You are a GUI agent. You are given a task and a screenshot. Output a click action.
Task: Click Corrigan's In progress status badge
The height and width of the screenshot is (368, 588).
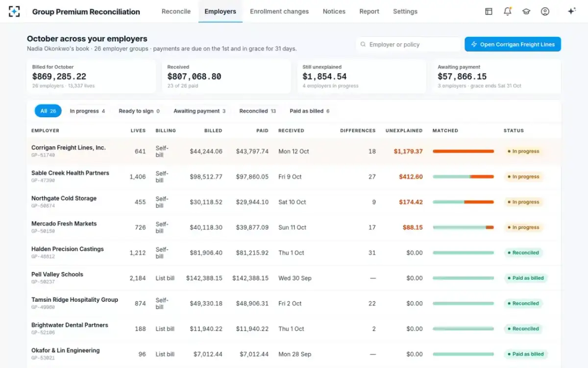pos(523,151)
